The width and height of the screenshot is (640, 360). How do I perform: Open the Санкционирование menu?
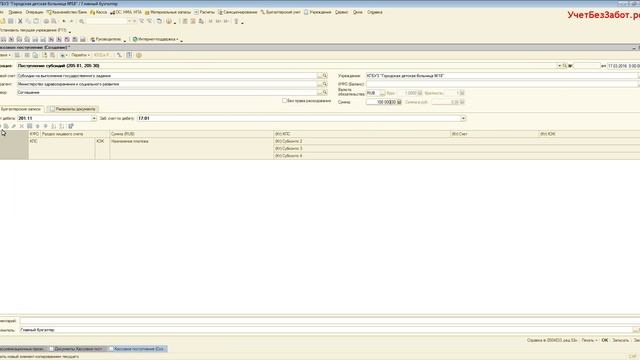238,12
